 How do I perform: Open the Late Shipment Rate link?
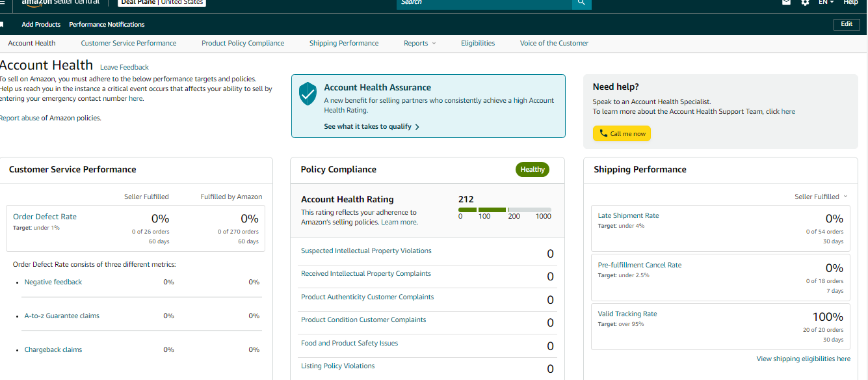click(628, 216)
